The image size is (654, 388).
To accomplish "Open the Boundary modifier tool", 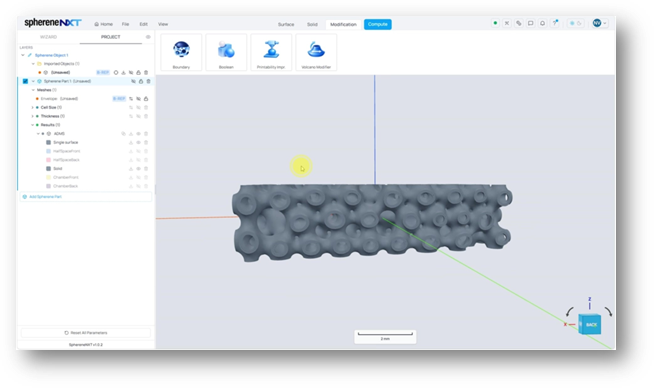I will coord(181,52).
